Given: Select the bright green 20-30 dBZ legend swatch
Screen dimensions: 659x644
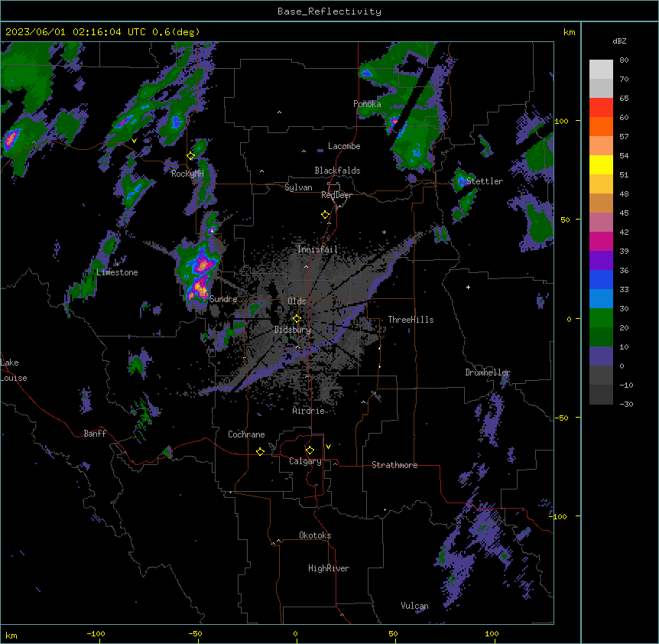Looking at the screenshot, I should [x=601, y=318].
